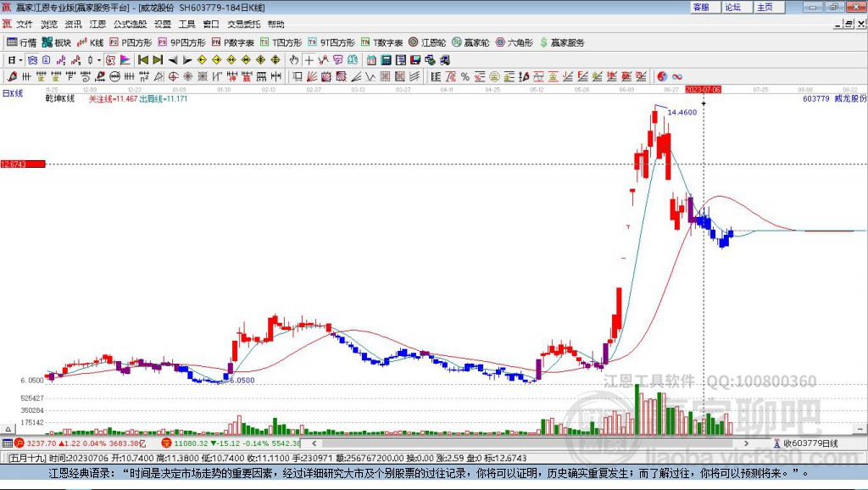
Task: Open the 公式选股 menu
Action: click(130, 25)
